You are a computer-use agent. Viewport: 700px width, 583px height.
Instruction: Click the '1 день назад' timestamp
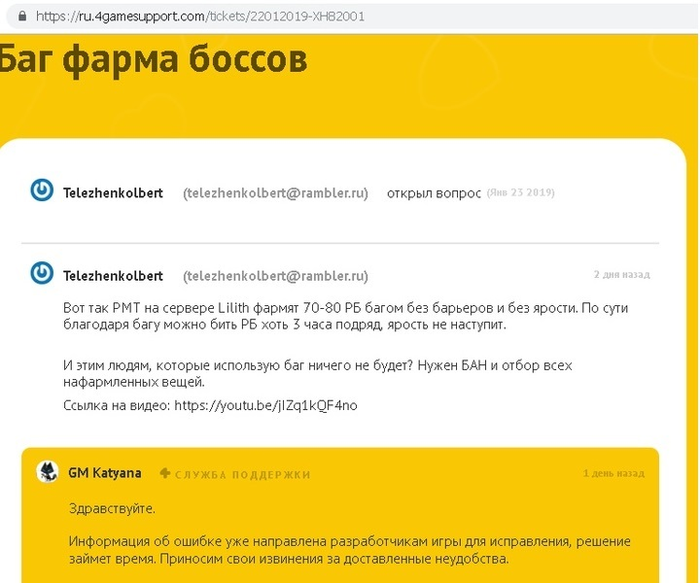614,473
